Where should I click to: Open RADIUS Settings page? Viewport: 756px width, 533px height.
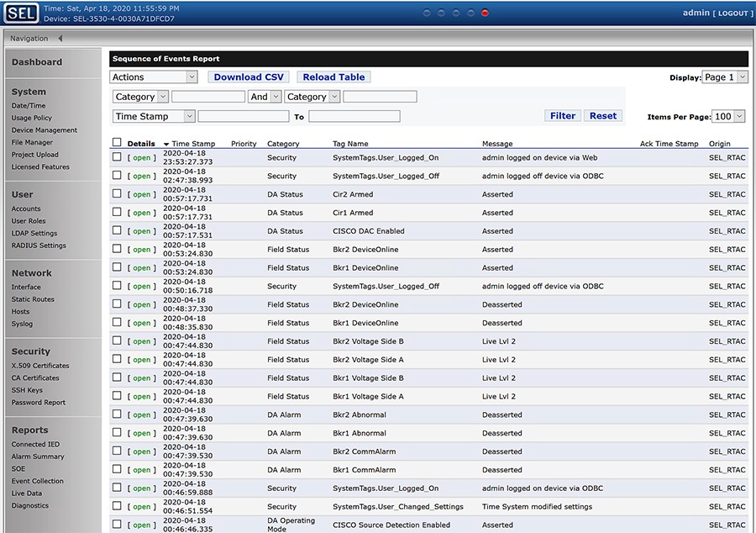[x=39, y=245]
